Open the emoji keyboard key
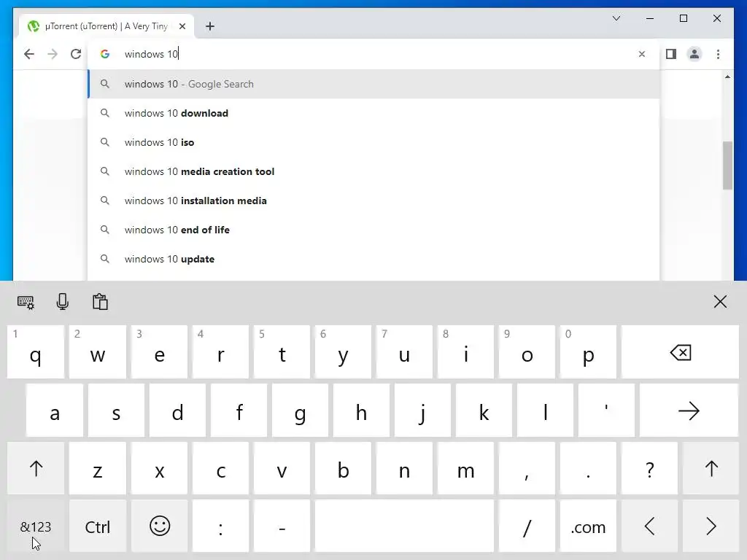Viewport: 747px width, 560px height. pyautogui.click(x=160, y=526)
